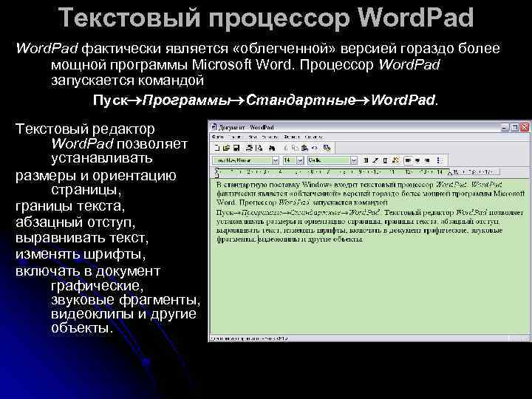Open the Формат (Format) menu
Screen dimensions: 532x399
click(291, 137)
